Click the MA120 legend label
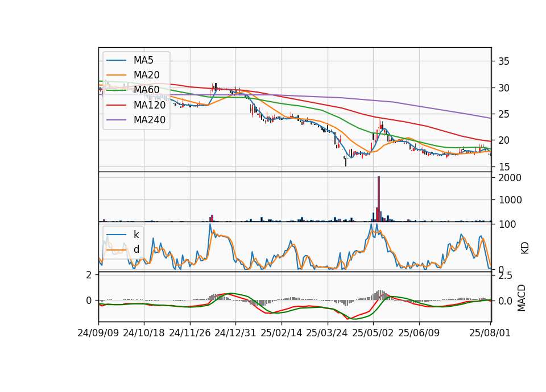 pyautogui.click(x=150, y=105)
